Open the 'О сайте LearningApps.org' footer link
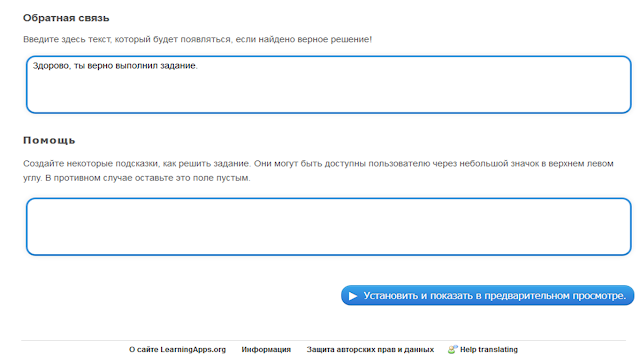 pyautogui.click(x=177, y=349)
